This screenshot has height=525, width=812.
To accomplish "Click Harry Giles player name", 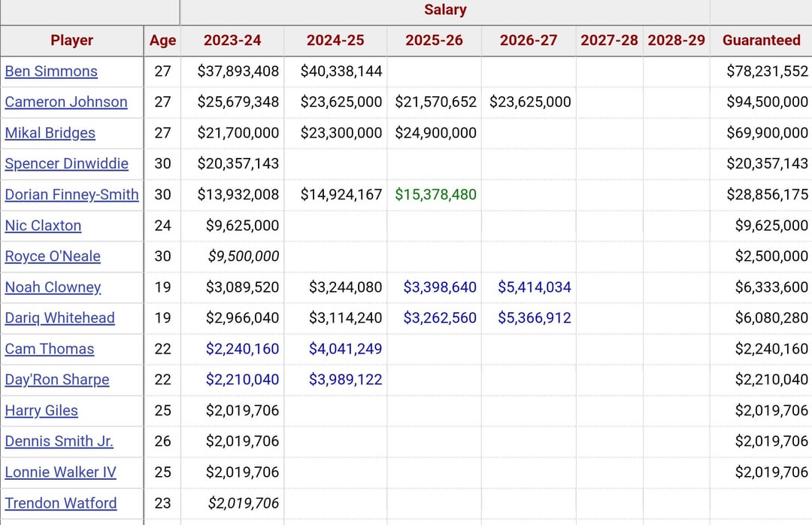I will [x=41, y=411].
